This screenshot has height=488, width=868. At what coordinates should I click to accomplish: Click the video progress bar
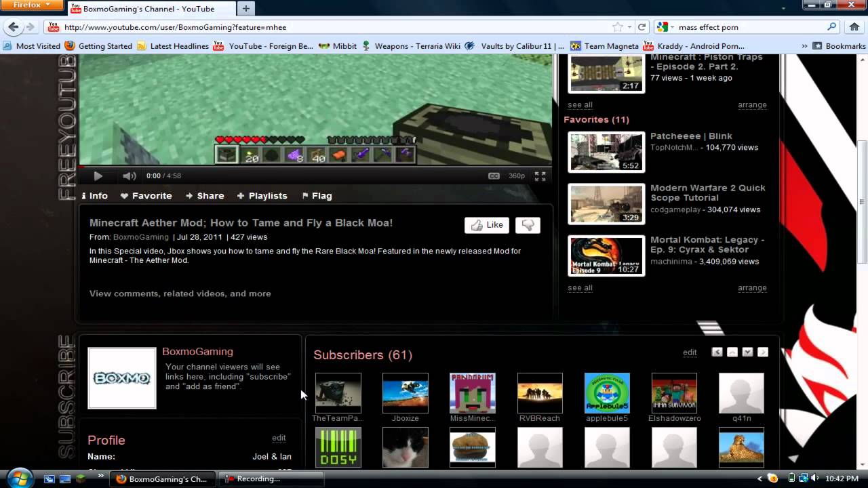315,165
